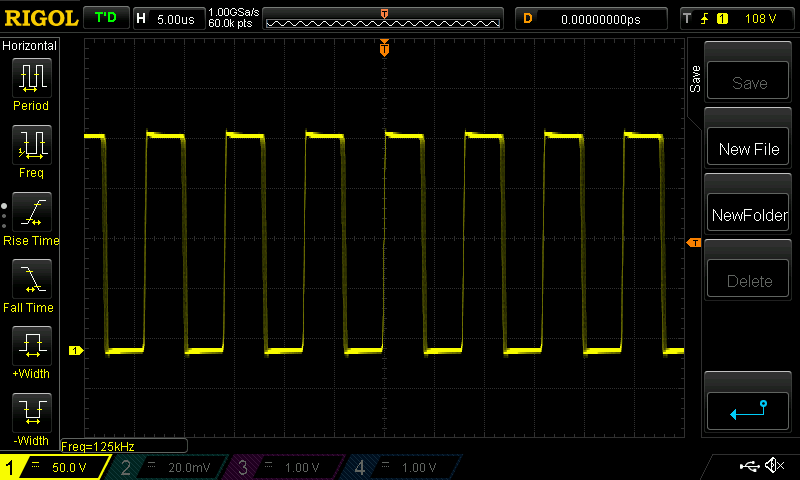Select the Fall Time measurement icon
800x480 pixels.
point(32,279)
